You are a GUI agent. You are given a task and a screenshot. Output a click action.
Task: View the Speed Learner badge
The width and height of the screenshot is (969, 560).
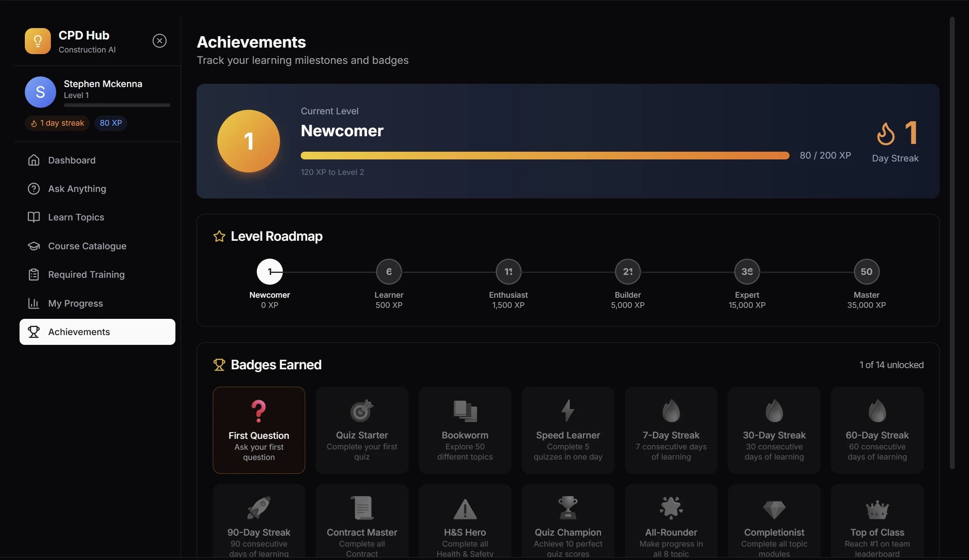click(x=567, y=430)
